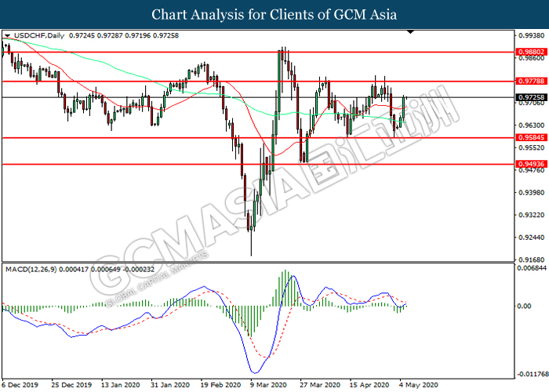Select the 0.93220 price axis label
This screenshot has width=549, height=392.
(x=532, y=215)
